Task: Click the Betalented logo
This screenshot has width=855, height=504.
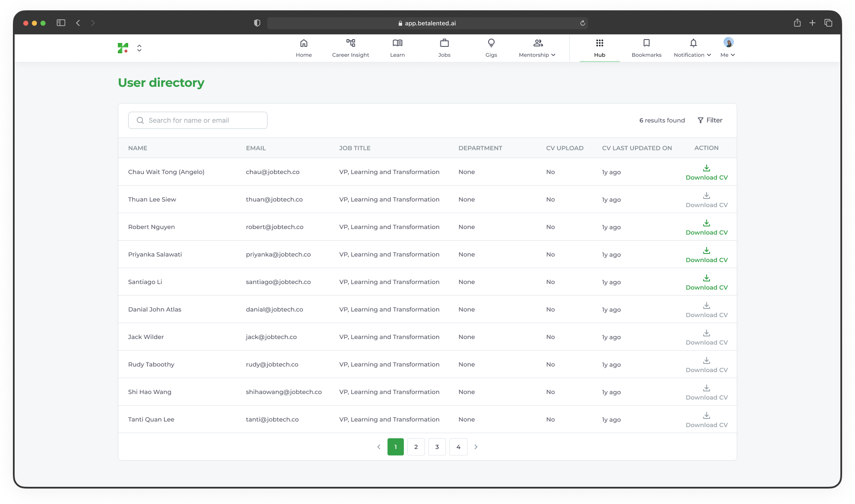Action: pyautogui.click(x=123, y=48)
